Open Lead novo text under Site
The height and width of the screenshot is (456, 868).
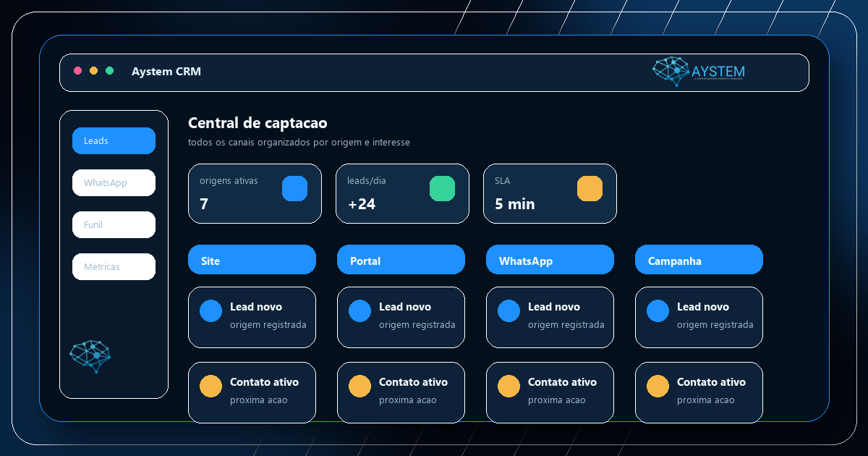coord(256,307)
